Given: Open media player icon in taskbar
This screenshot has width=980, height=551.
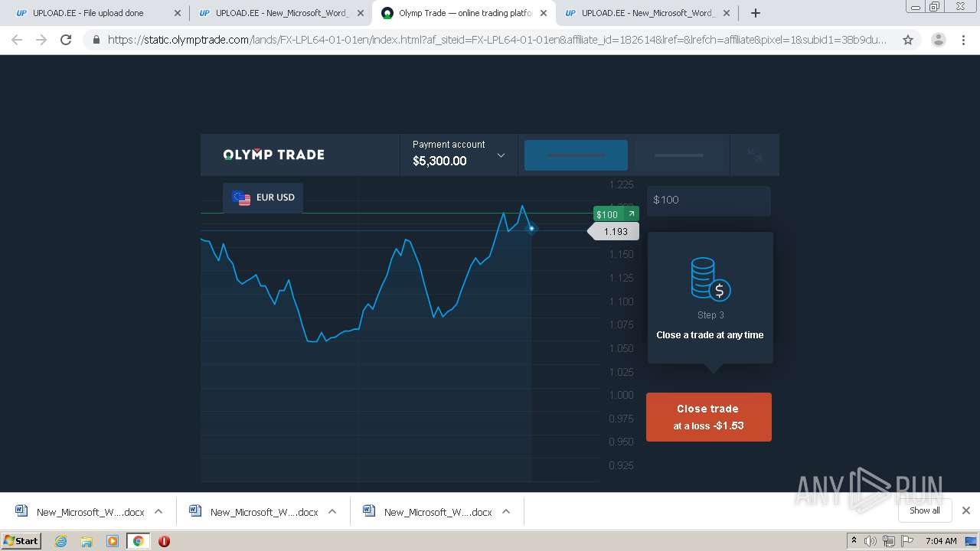Looking at the screenshot, I should (112, 541).
